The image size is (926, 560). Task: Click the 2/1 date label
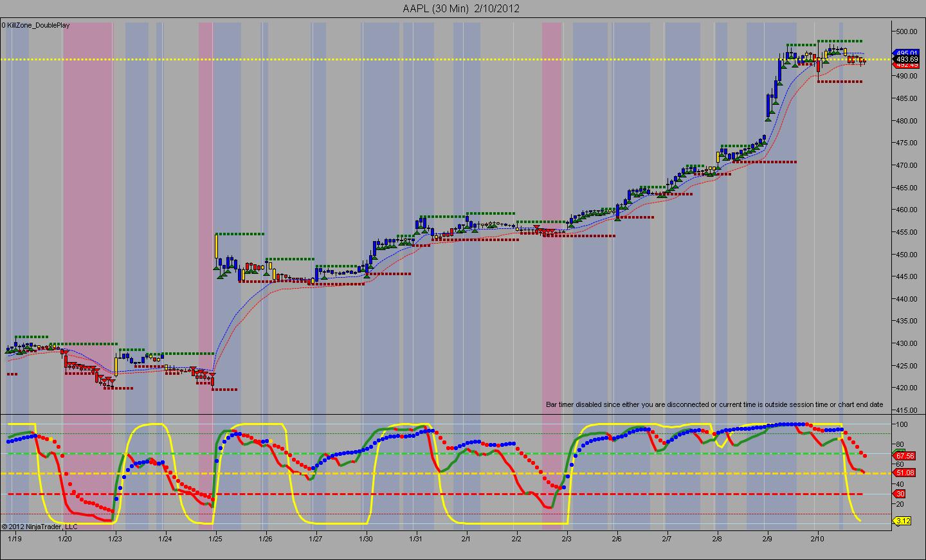(466, 538)
